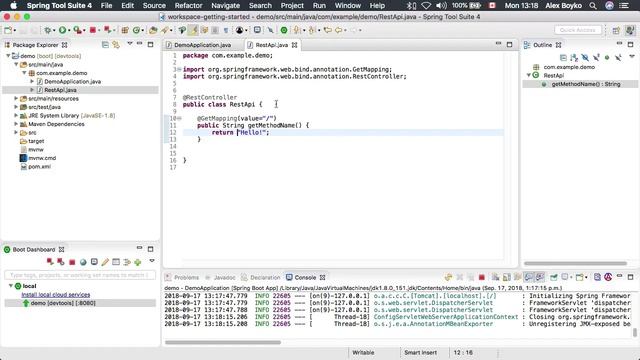640x360 pixels.
Task: Toggle Word Wrap in Console toolbar
Action: 518,278
